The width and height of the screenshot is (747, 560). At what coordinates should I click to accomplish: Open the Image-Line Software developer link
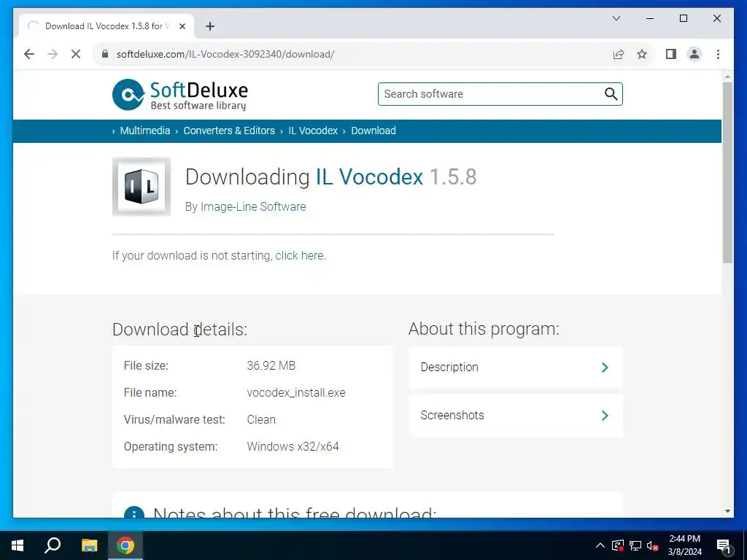click(x=253, y=206)
